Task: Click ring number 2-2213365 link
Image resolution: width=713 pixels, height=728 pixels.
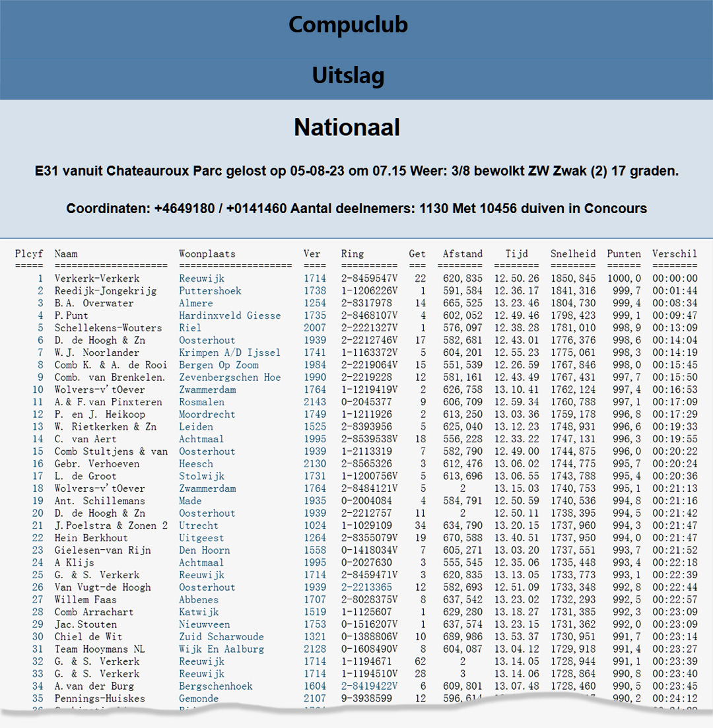Action: (x=366, y=587)
